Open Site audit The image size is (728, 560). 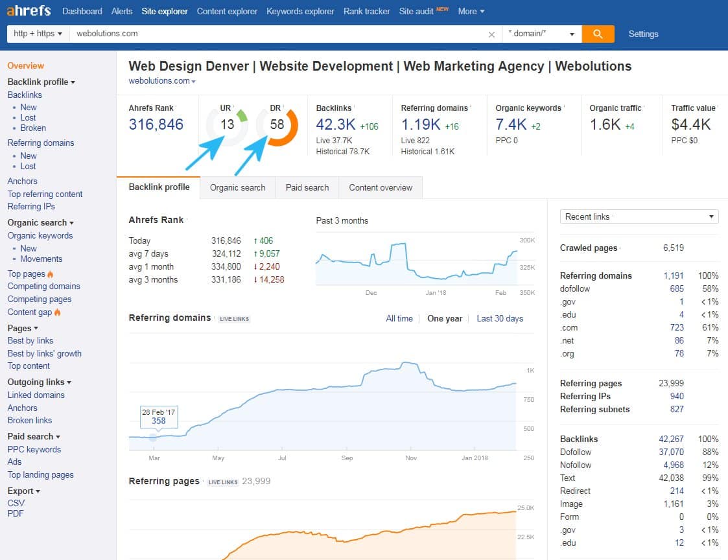click(416, 11)
